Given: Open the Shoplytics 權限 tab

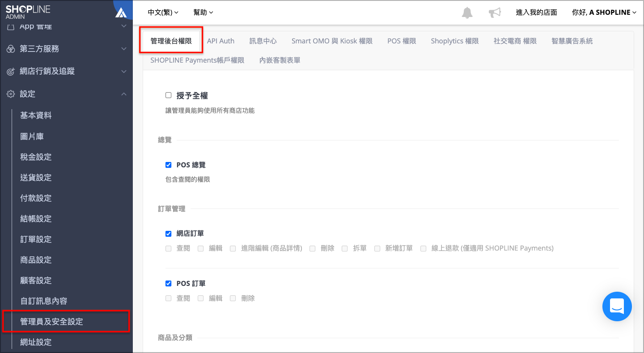Looking at the screenshot, I should click(x=455, y=41).
